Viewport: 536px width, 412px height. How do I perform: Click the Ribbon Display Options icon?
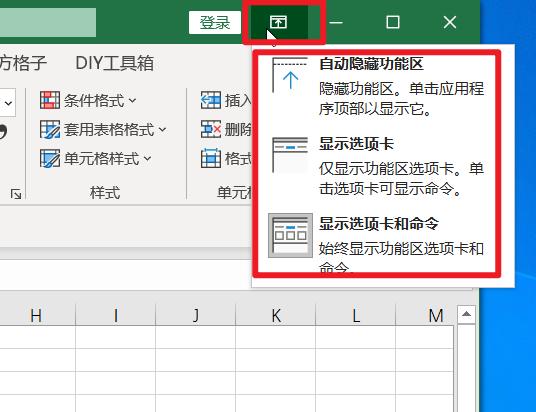coord(279,22)
